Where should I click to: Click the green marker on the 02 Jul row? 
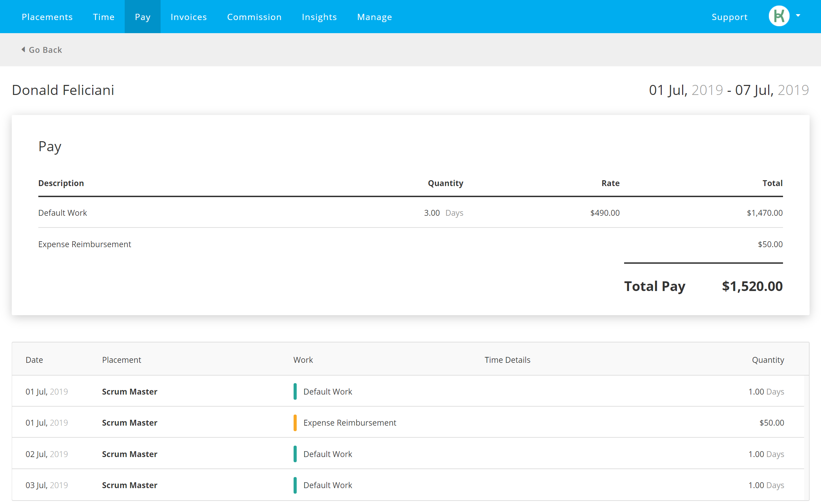pos(295,454)
